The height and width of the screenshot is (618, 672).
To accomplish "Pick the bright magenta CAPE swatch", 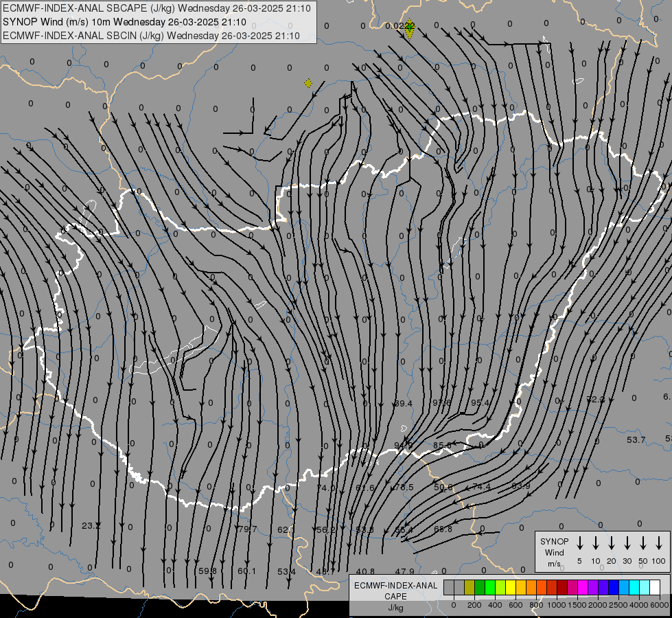I will [x=583, y=588].
